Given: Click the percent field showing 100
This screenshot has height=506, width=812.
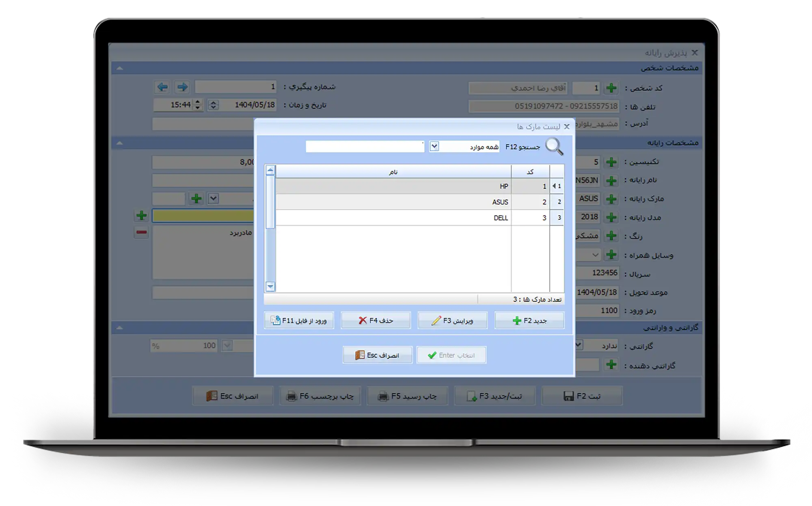Looking at the screenshot, I should 184,346.
